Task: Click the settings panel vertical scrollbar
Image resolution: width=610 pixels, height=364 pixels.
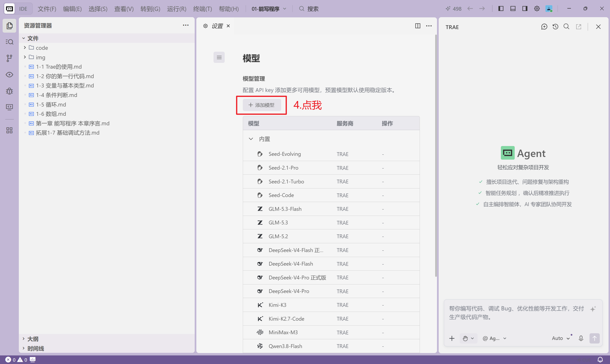Action: click(436, 156)
